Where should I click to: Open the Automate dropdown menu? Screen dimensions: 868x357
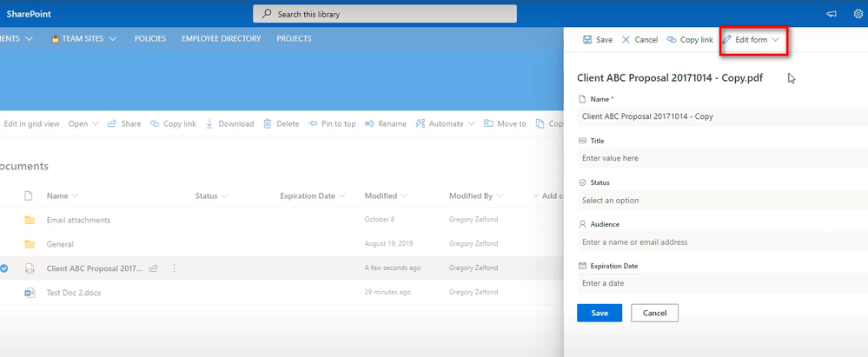(445, 124)
